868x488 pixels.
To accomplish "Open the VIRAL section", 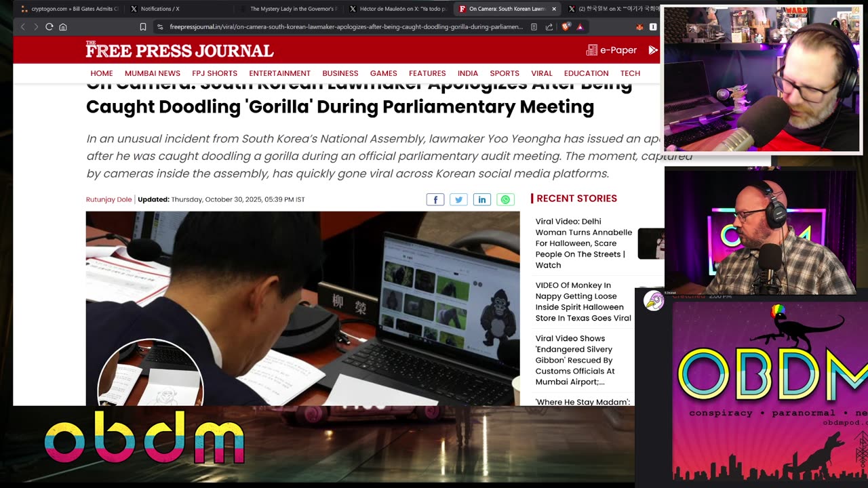I will point(542,73).
